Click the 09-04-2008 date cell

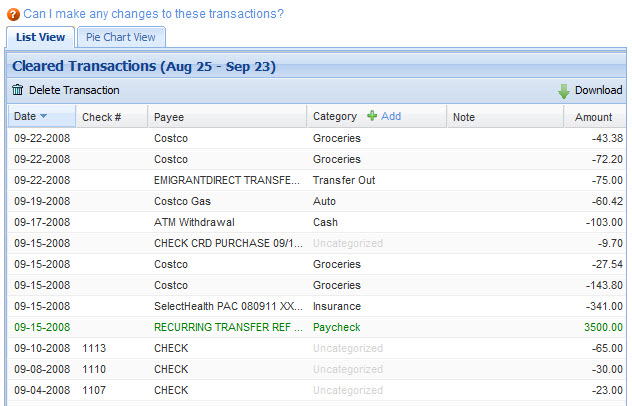tap(42, 390)
